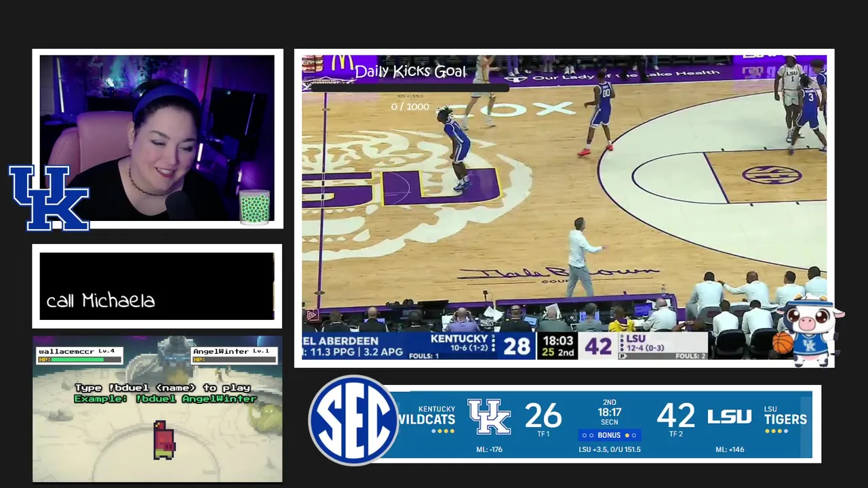The width and height of the screenshot is (868, 488).
Task: Click the KENTUCKY team label in score bug
Action: coord(458,338)
